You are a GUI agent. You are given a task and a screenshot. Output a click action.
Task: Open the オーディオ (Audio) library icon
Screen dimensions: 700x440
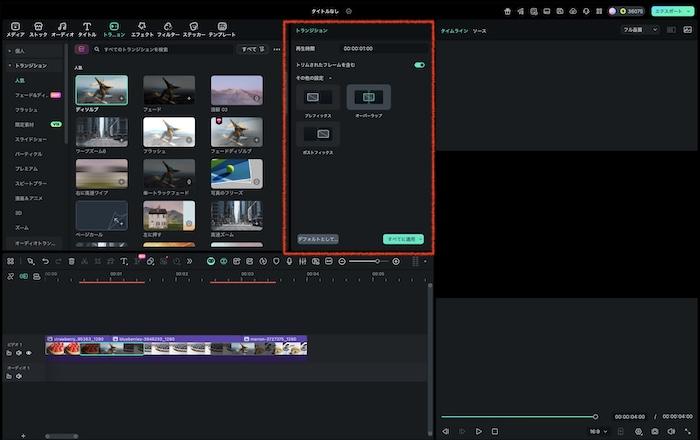[x=63, y=25]
